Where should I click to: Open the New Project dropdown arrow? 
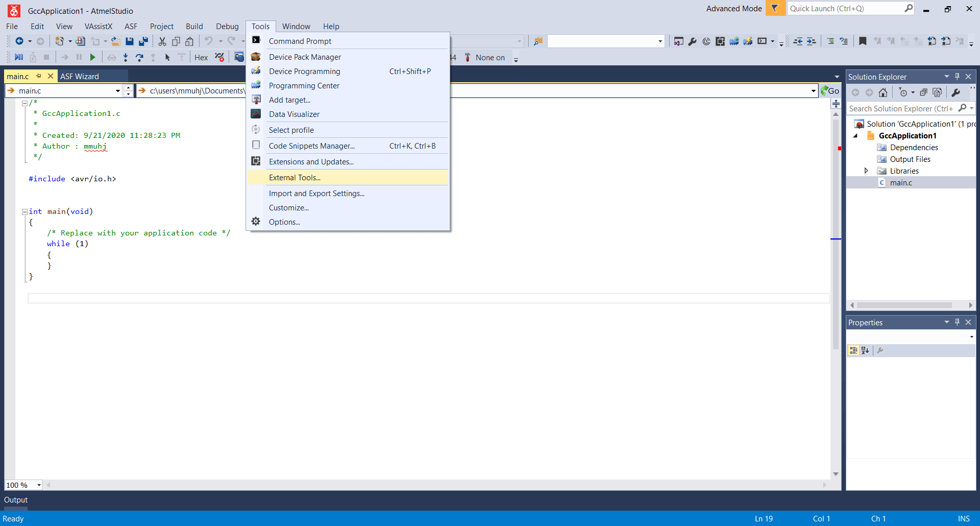point(70,41)
